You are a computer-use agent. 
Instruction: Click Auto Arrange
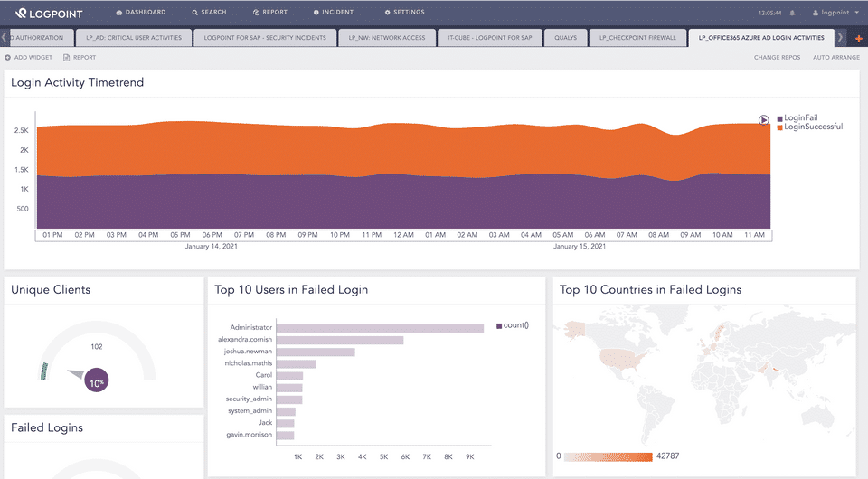point(835,58)
